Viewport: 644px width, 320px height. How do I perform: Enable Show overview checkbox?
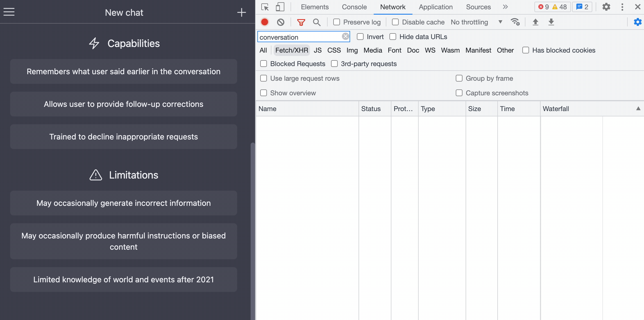coord(264,93)
